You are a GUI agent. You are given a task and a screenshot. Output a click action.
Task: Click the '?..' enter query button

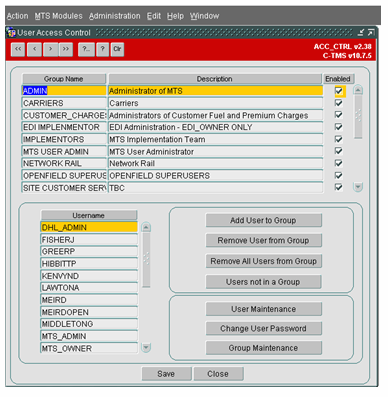pyautogui.click(x=86, y=49)
